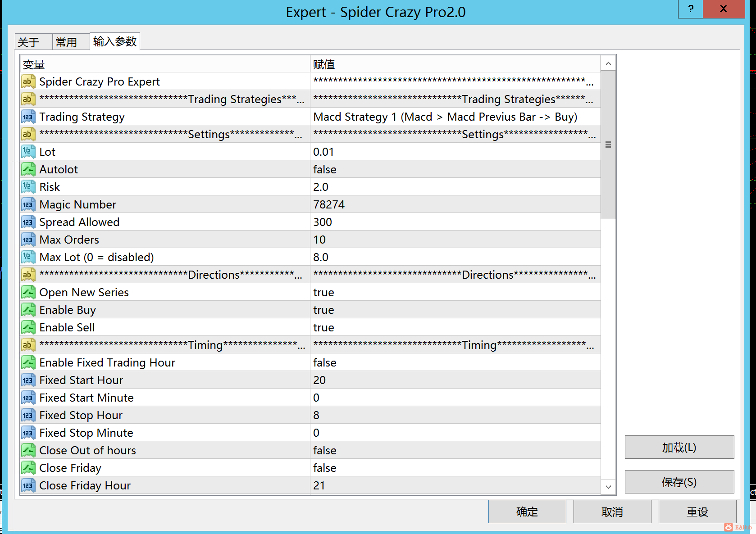
Task: Click the 赋值 column header
Action: 455,64
